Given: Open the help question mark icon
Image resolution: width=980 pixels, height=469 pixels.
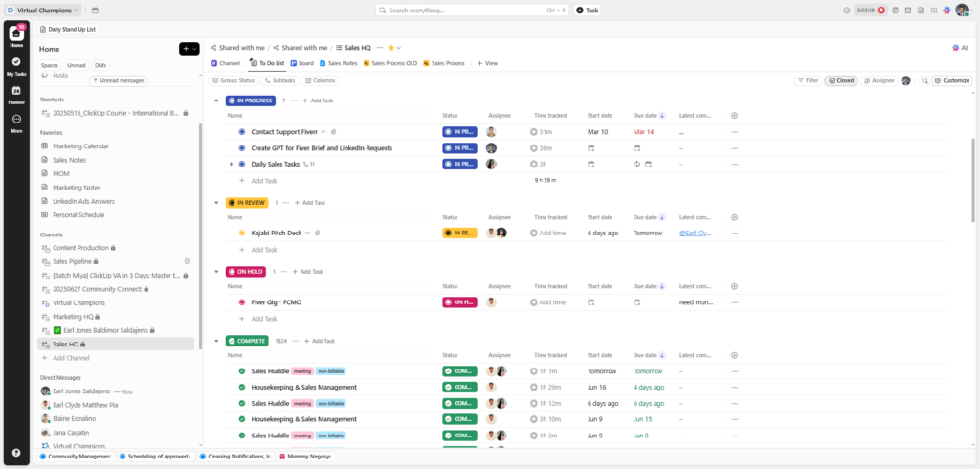Looking at the screenshot, I should pyautogui.click(x=16, y=452).
